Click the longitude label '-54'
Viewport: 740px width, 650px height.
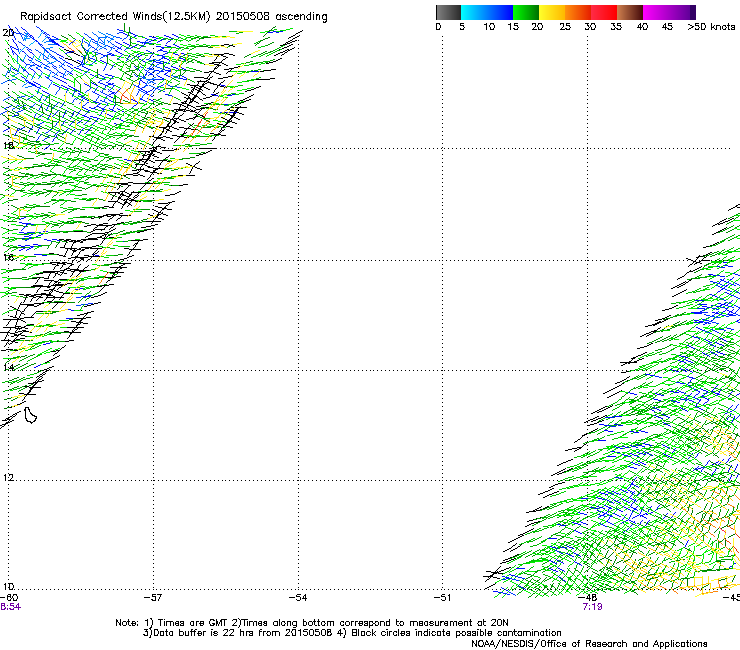tap(298, 598)
